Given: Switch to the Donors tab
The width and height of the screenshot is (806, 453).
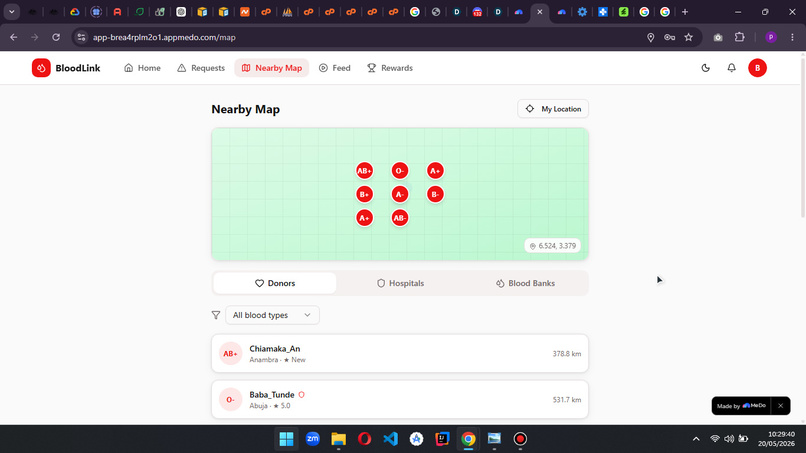Looking at the screenshot, I should tap(275, 283).
